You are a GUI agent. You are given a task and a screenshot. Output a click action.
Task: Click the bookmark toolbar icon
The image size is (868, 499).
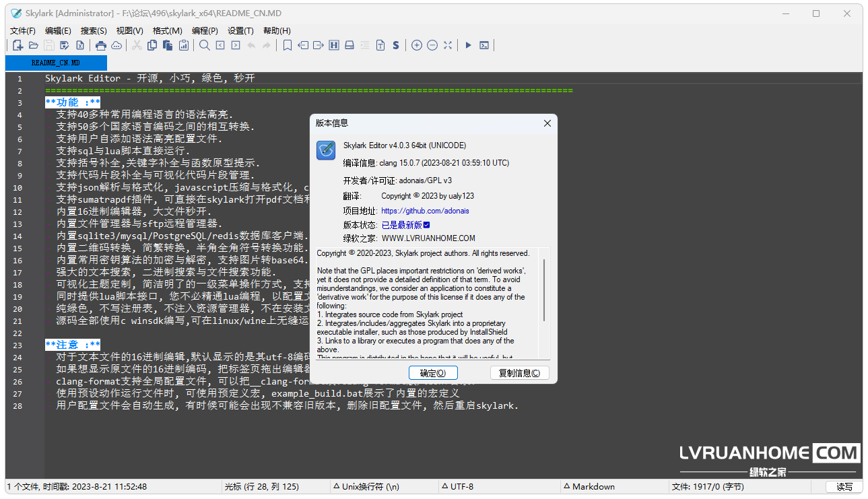[x=288, y=45]
